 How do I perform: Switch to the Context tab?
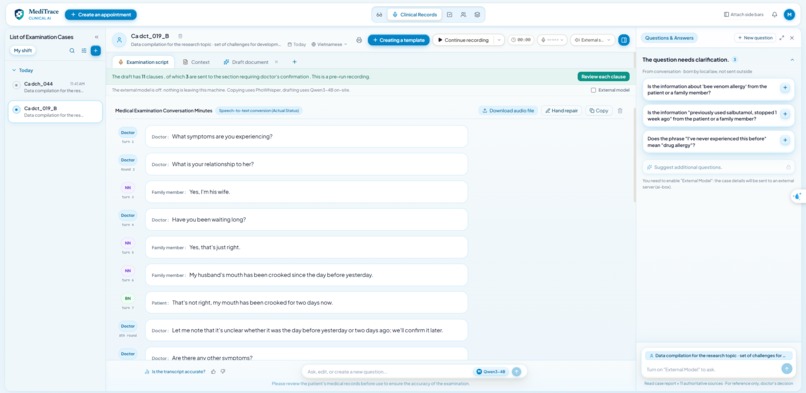coord(196,62)
